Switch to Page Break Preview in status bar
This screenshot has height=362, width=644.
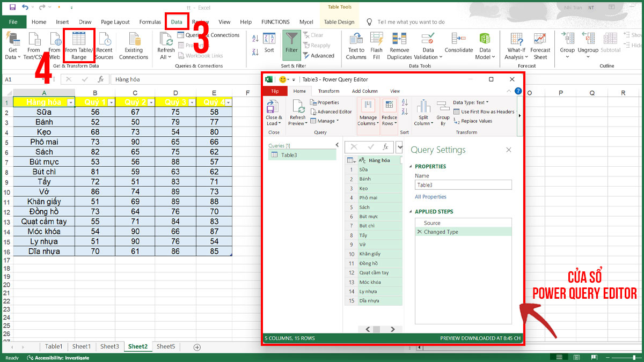(x=595, y=357)
